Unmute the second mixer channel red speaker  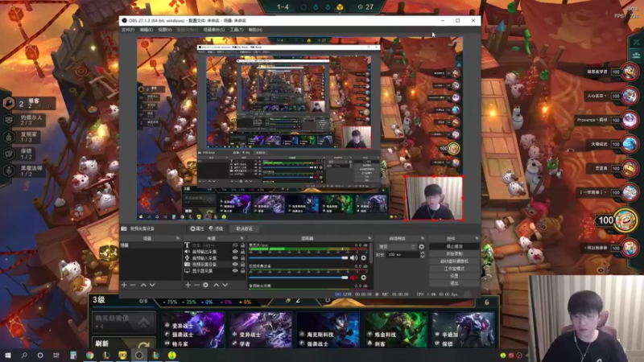353,278
